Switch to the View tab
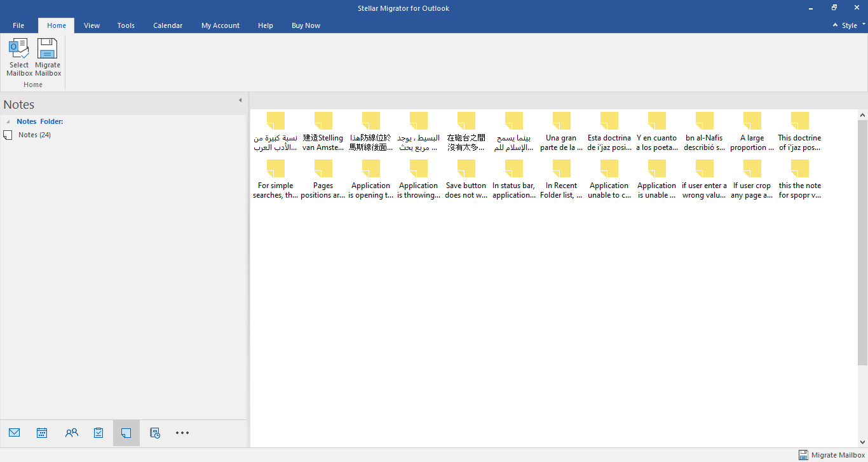The height and width of the screenshot is (462, 868). pos(92,25)
